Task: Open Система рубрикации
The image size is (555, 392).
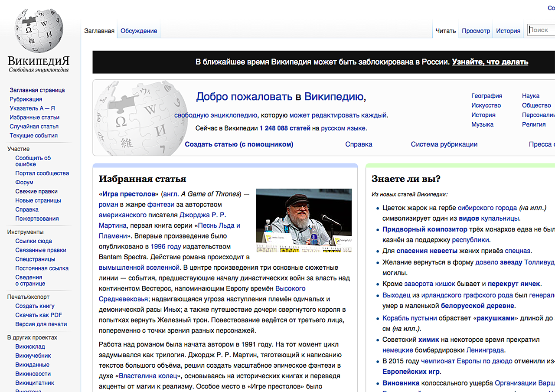Action: tap(444, 144)
